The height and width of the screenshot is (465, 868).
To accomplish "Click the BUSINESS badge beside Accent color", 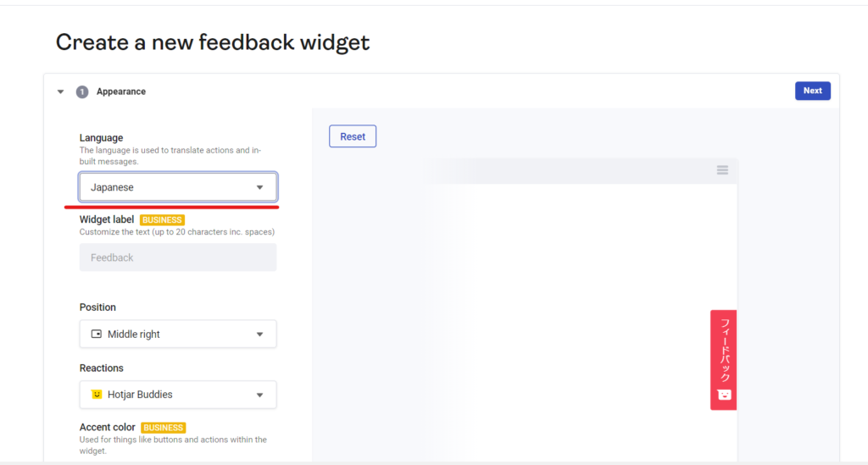I will click(x=164, y=428).
